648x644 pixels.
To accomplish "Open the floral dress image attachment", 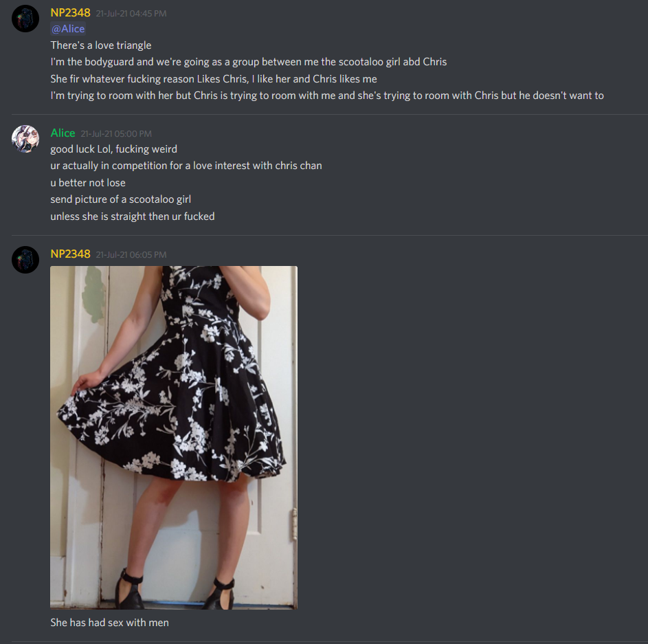I will (x=174, y=437).
